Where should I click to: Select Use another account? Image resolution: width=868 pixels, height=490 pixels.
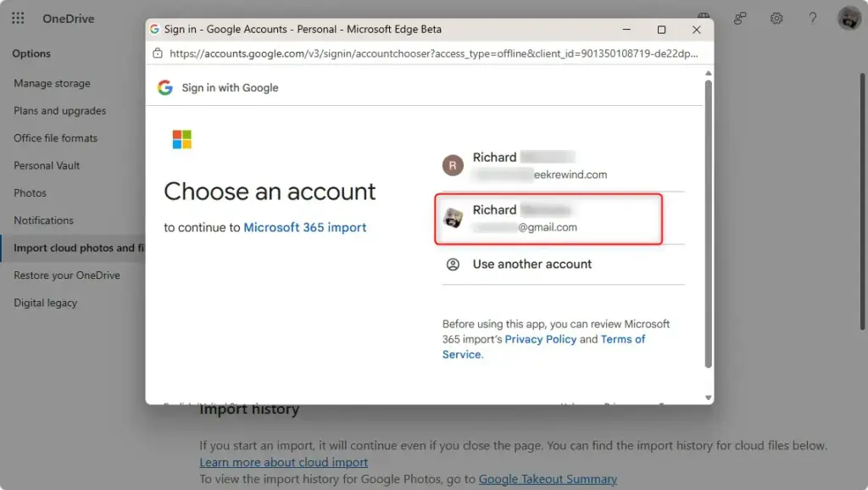coord(563,264)
